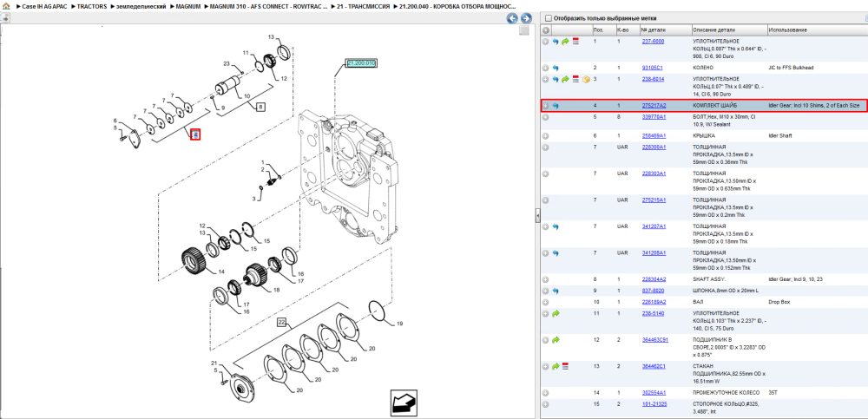
Task: Click the green forward-arrow icon for part 237-6008
Action: click(565, 42)
